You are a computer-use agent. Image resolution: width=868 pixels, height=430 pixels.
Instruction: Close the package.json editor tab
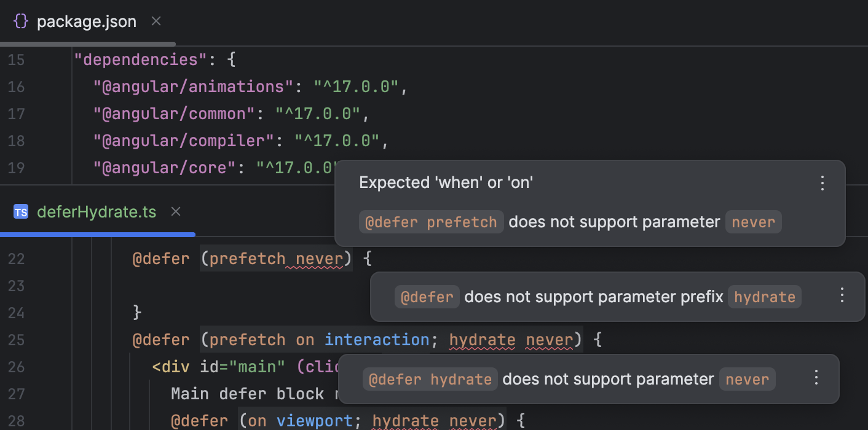click(x=156, y=21)
